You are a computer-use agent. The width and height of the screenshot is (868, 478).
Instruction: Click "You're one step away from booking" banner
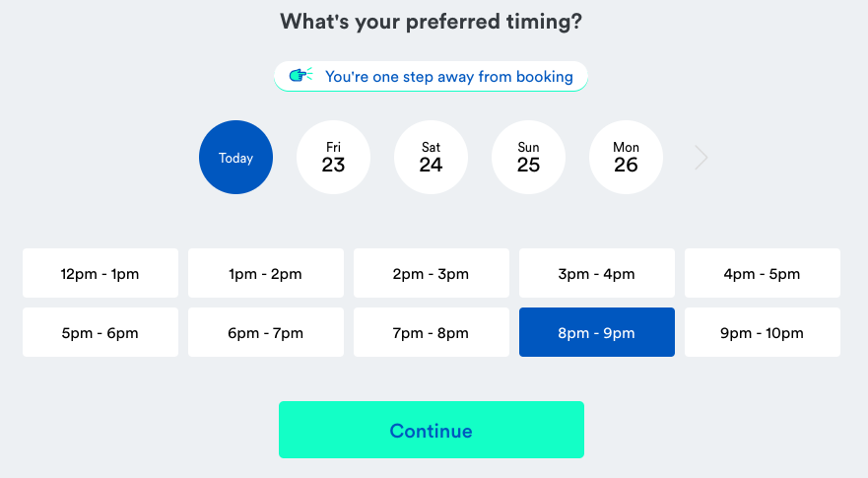pyautogui.click(x=448, y=76)
